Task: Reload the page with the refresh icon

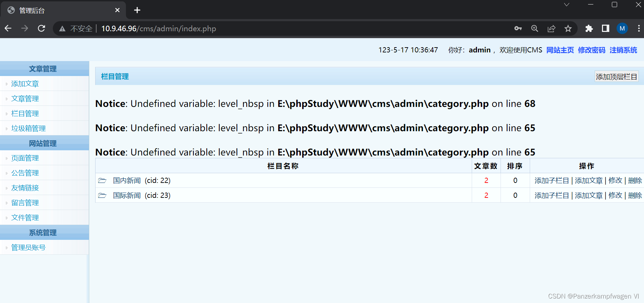Action: pyautogui.click(x=41, y=28)
